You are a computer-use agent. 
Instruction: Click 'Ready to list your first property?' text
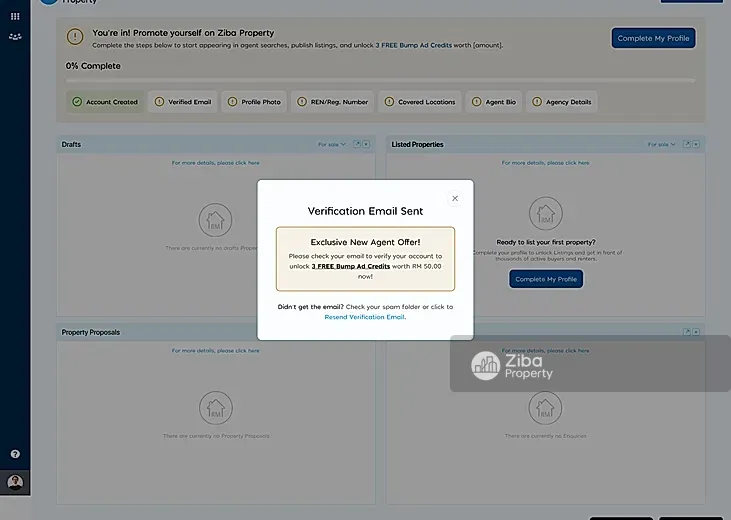click(x=546, y=242)
